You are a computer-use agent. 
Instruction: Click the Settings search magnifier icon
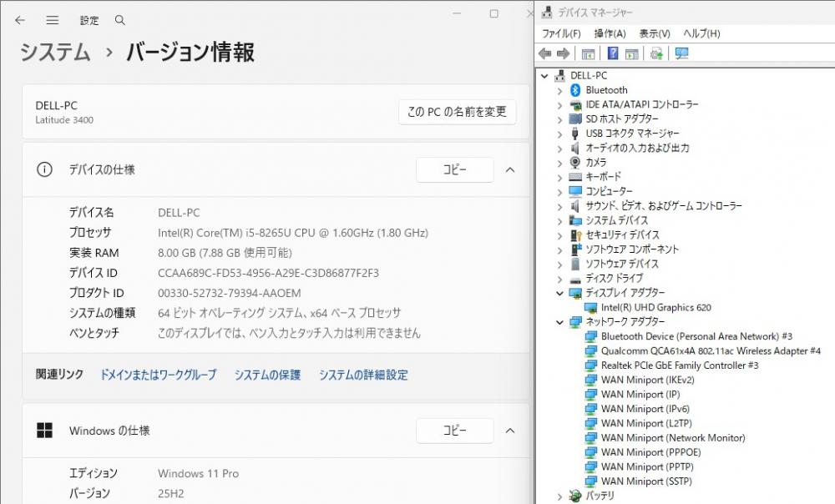click(x=119, y=20)
